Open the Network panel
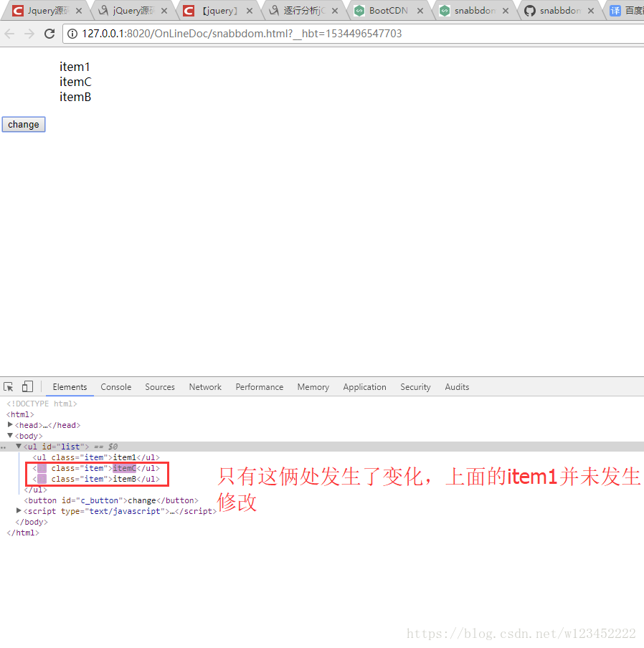The width and height of the screenshot is (644, 648). [x=205, y=386]
